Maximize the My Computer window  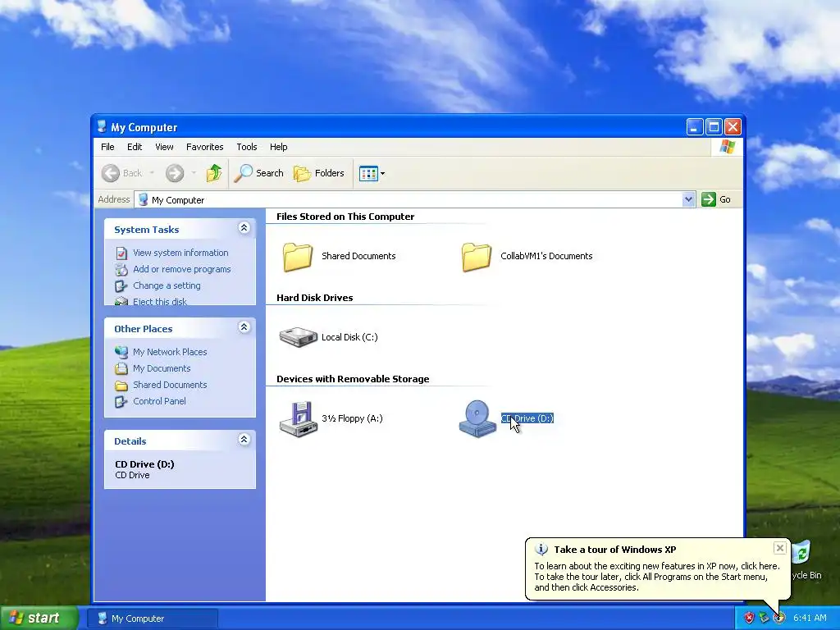tap(714, 127)
